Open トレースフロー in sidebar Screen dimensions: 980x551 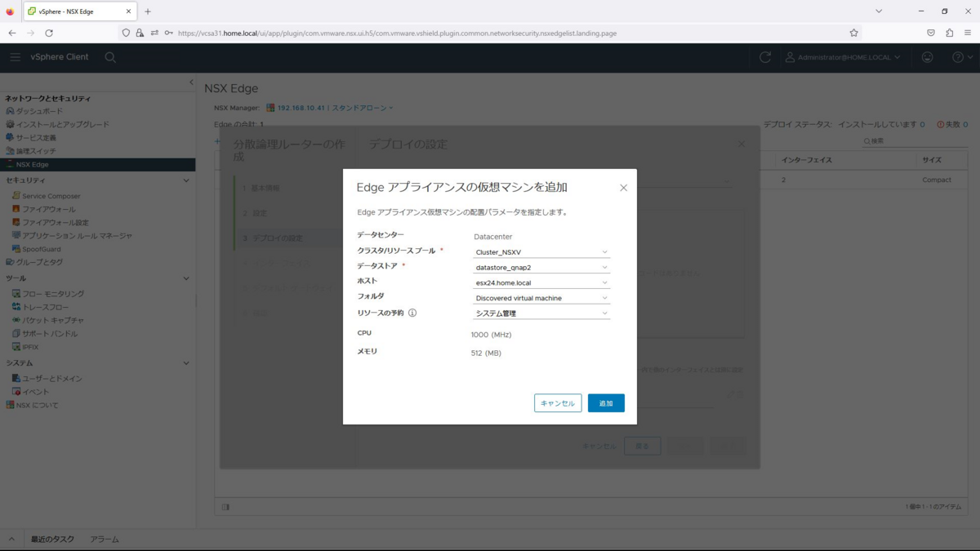45,307
